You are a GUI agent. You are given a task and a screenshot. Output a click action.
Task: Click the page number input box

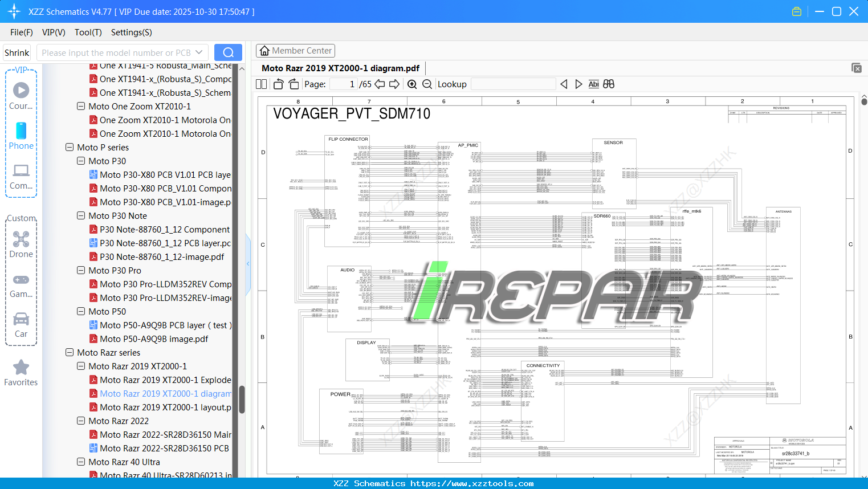click(343, 84)
